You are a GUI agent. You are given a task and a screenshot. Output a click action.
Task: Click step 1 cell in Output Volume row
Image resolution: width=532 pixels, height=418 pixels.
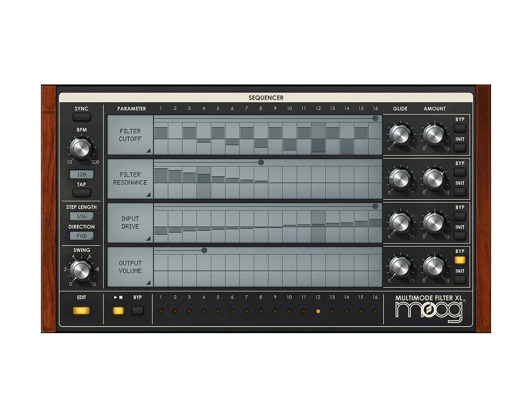(x=161, y=270)
